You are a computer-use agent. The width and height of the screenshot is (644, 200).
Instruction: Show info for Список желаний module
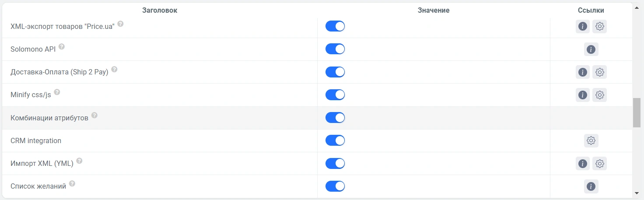pyautogui.click(x=591, y=186)
